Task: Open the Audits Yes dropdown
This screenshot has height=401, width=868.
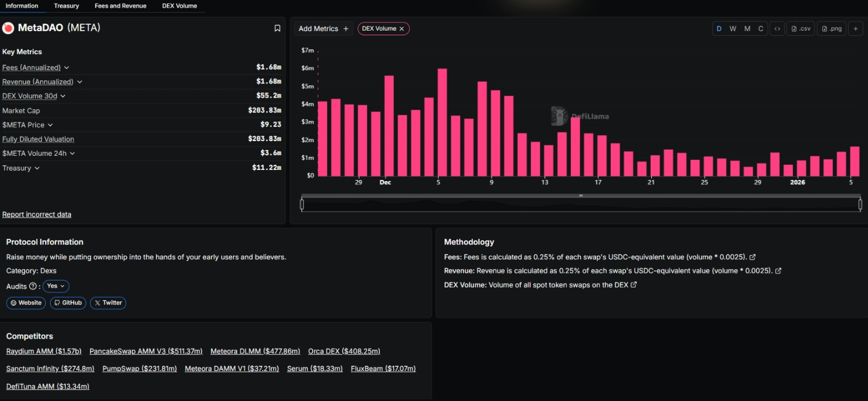Action: click(56, 286)
